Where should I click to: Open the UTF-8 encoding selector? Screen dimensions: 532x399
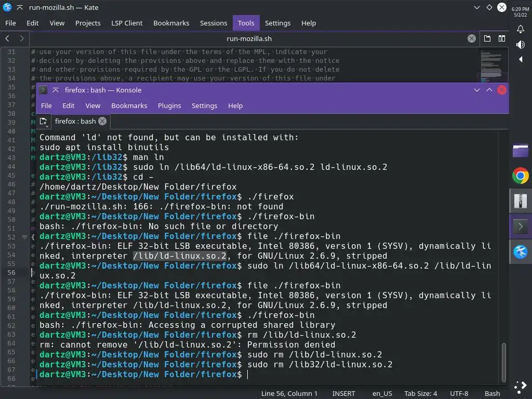coord(459,393)
